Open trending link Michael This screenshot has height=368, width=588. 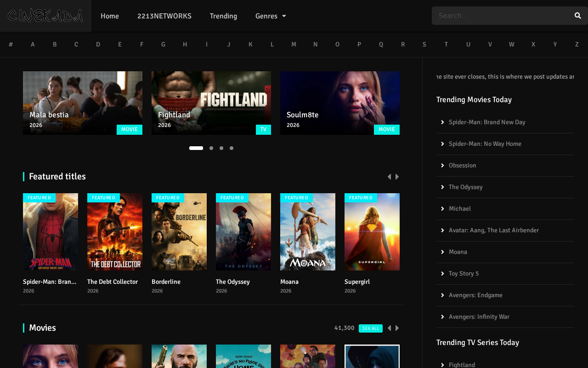(x=460, y=209)
